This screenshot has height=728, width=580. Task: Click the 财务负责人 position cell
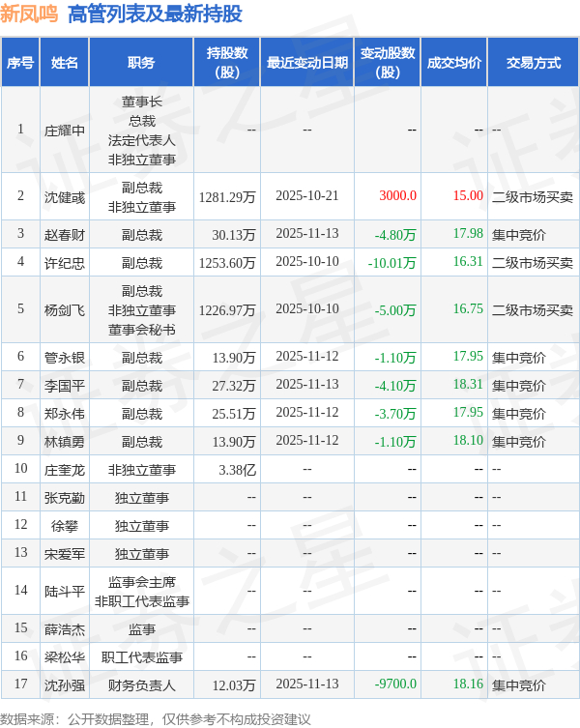click(x=142, y=685)
